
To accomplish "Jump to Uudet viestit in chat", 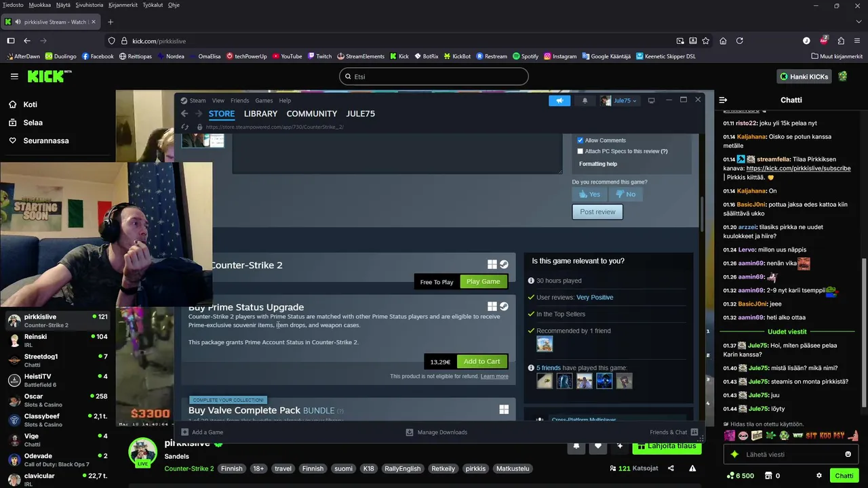I will click(x=787, y=331).
